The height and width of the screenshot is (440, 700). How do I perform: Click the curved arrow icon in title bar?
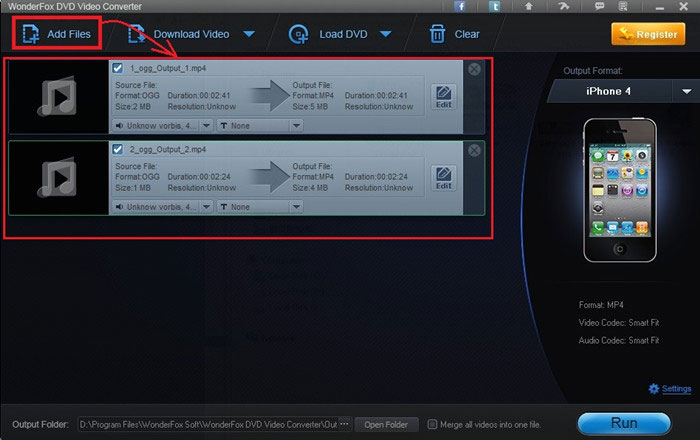(x=564, y=6)
